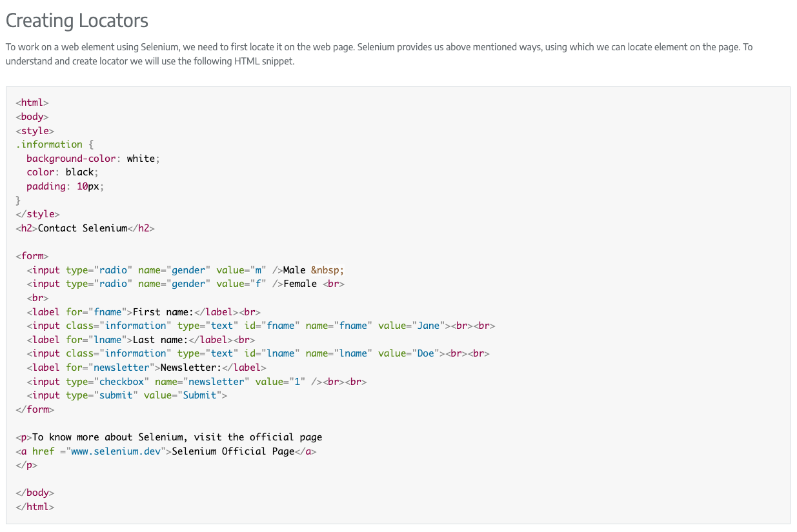Click the "color: black;" code line
Image resolution: width=797 pixels, height=532 pixels.
point(63,172)
